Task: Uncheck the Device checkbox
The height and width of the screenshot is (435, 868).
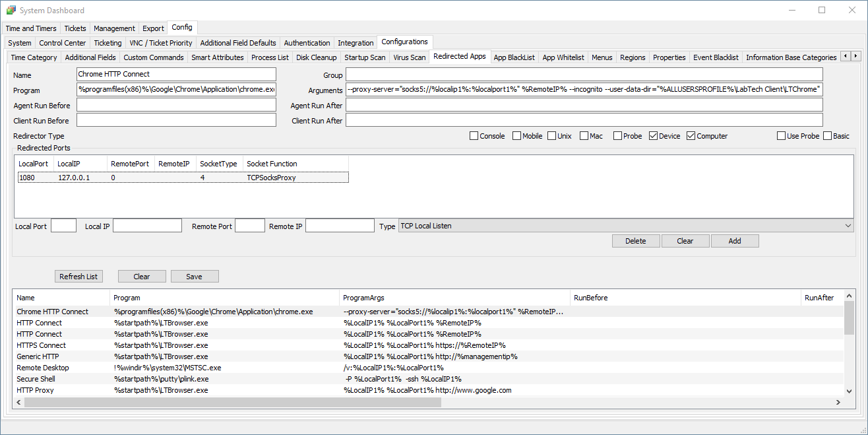Action: tap(654, 136)
